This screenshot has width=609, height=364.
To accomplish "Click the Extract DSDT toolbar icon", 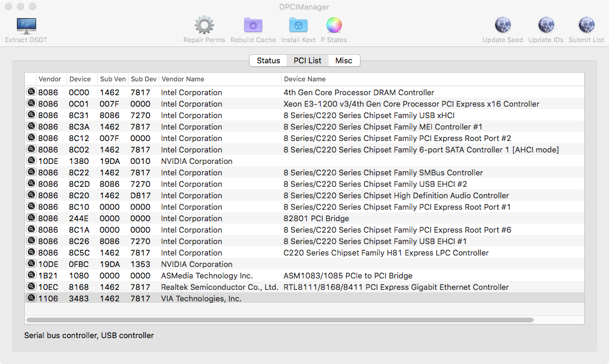I will coord(26,26).
